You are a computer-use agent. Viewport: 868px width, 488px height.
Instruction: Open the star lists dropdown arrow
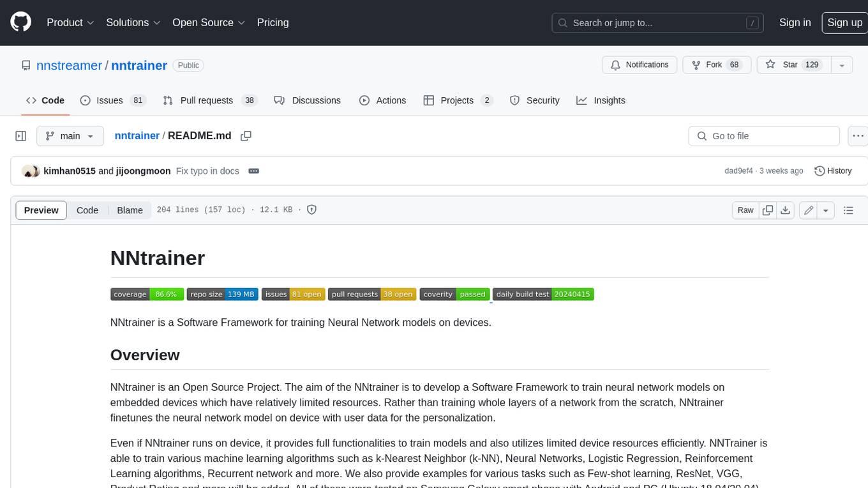(842, 65)
